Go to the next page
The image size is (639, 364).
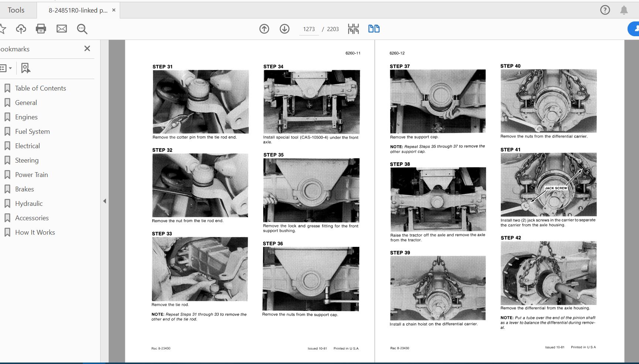(285, 29)
